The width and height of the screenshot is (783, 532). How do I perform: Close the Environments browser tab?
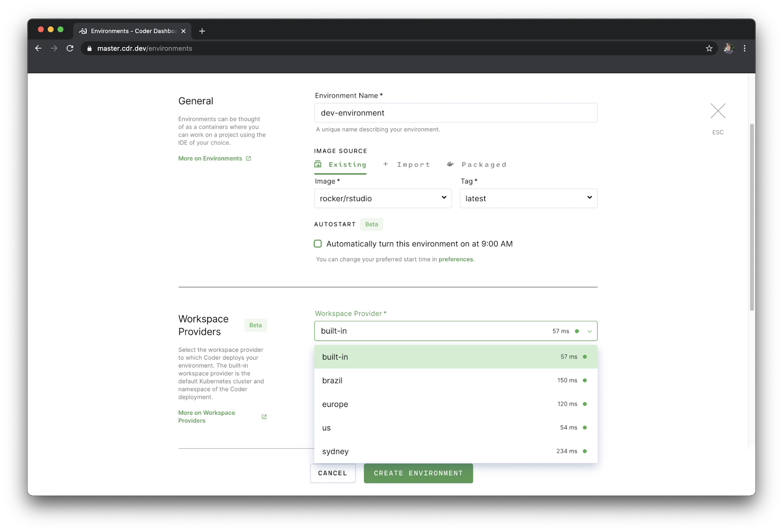tap(183, 31)
